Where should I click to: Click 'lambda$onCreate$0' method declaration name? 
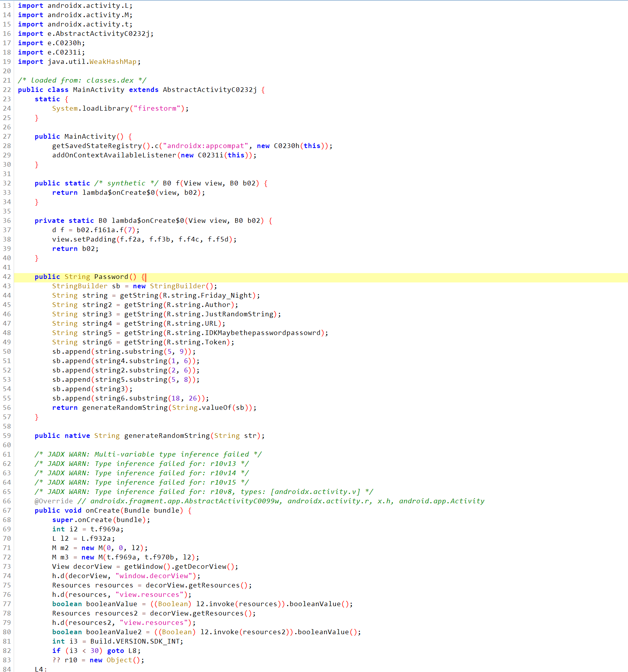148,220
